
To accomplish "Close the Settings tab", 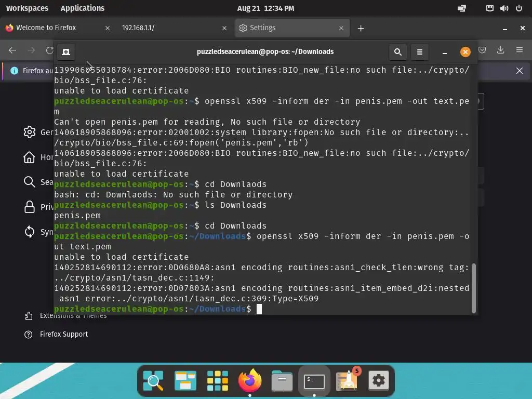I will click(341, 28).
